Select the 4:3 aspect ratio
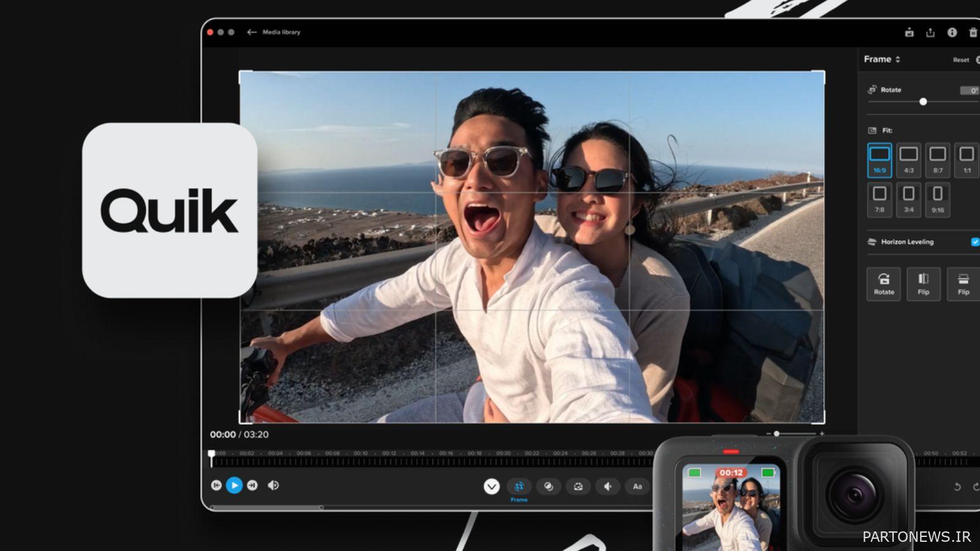The height and width of the screenshot is (551, 980). [908, 160]
